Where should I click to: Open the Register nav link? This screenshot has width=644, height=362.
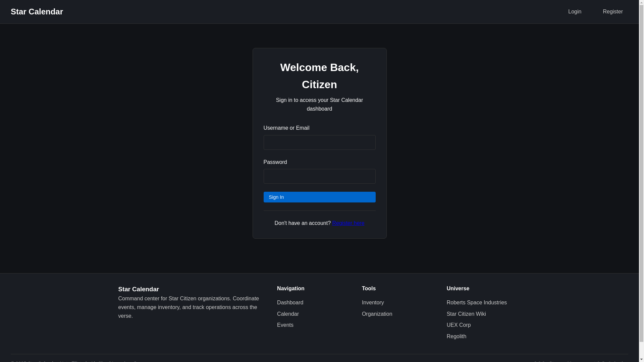[612, 12]
